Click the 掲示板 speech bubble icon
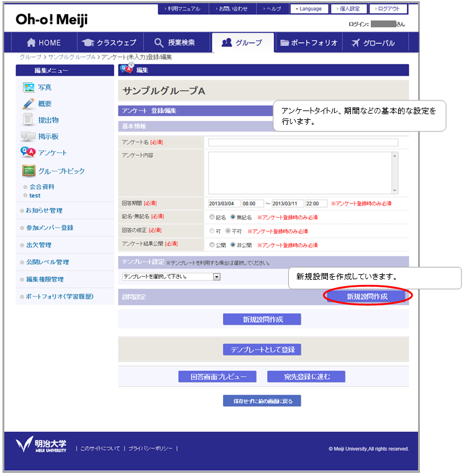This screenshot has width=464, height=476. [28, 137]
